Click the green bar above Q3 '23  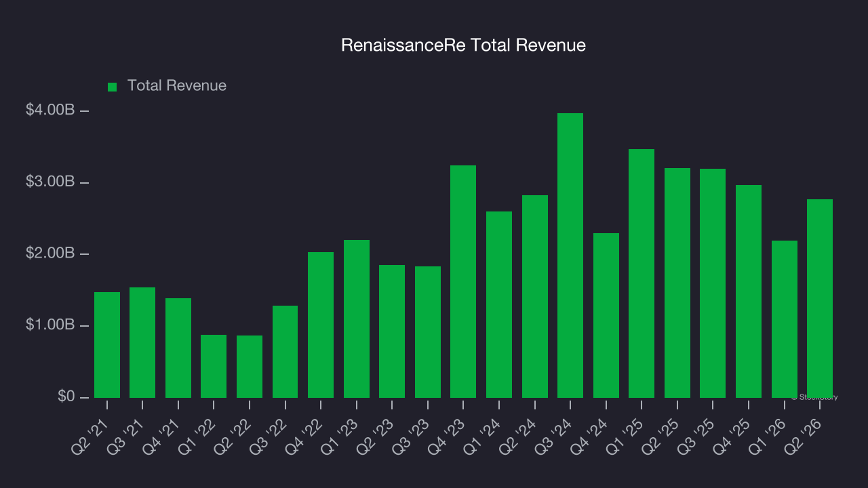click(x=428, y=332)
